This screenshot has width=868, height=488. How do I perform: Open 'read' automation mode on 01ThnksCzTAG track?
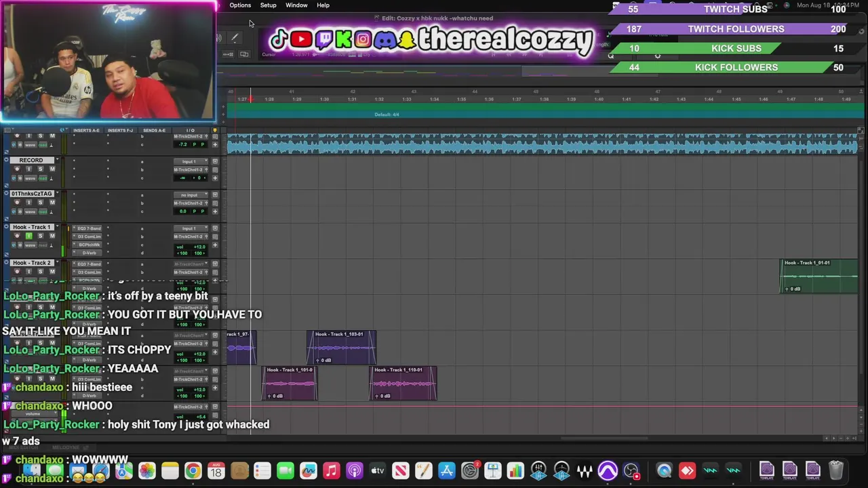(43, 211)
